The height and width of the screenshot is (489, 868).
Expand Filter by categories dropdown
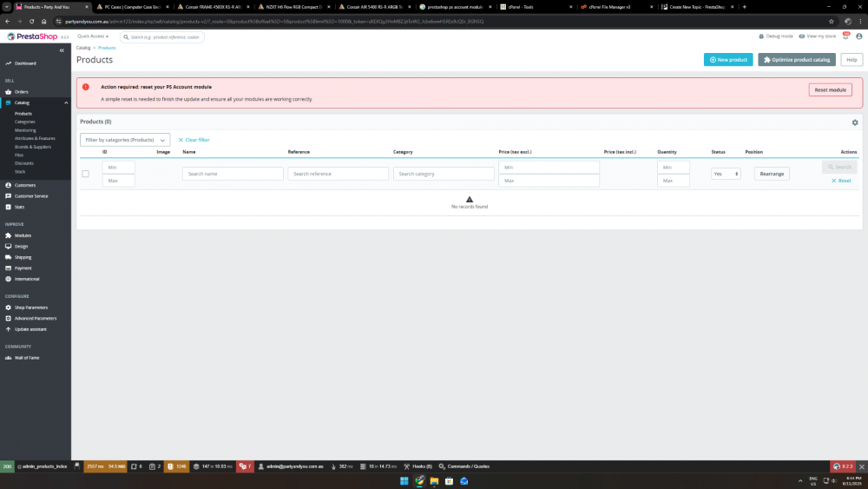(125, 140)
